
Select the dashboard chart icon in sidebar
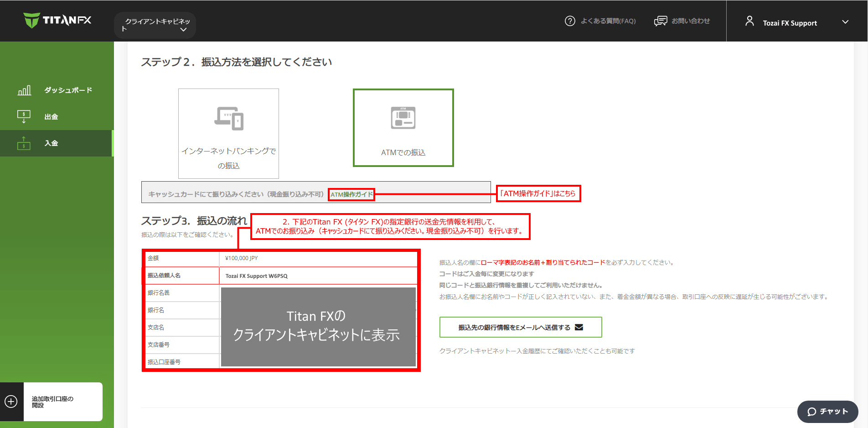pos(25,90)
